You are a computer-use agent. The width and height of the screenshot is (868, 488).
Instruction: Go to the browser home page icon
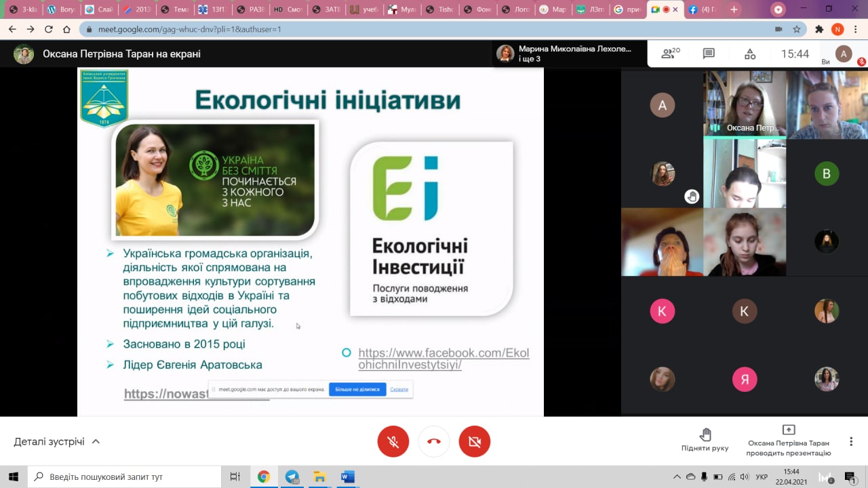tap(66, 29)
